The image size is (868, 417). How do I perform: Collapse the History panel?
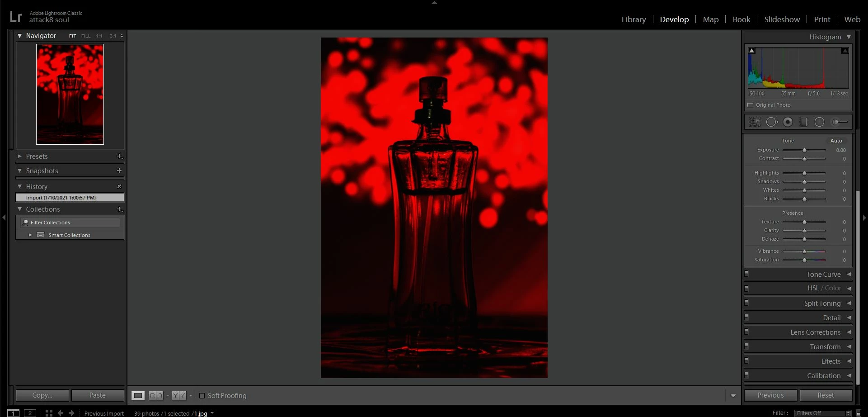19,186
